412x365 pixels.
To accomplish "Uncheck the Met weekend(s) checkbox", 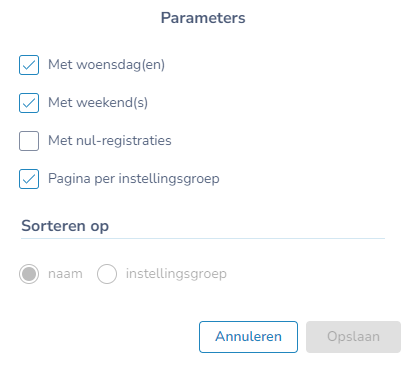I will (29, 103).
